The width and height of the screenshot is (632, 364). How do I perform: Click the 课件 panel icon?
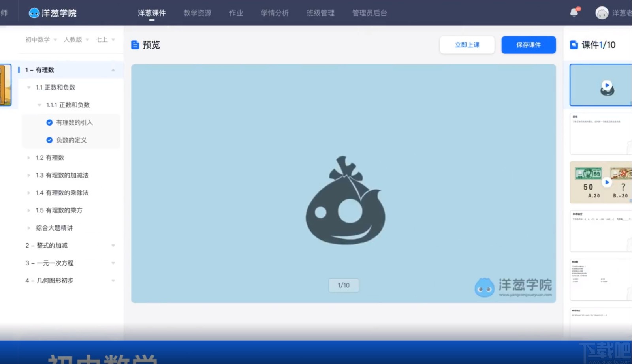(574, 45)
